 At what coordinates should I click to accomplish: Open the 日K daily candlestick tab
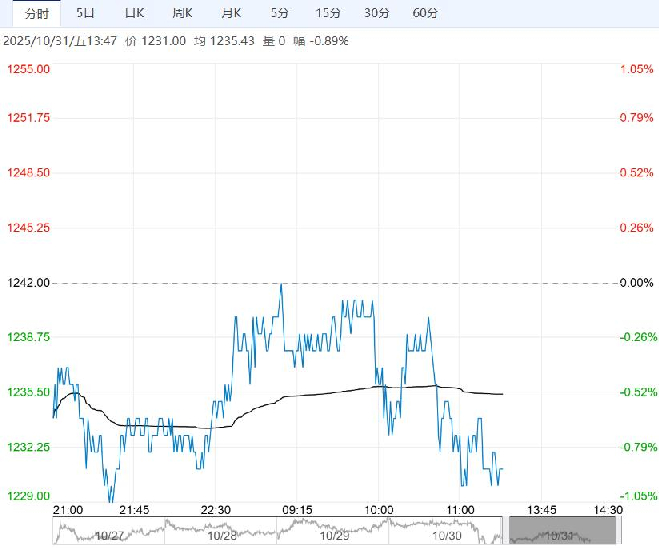point(134,12)
